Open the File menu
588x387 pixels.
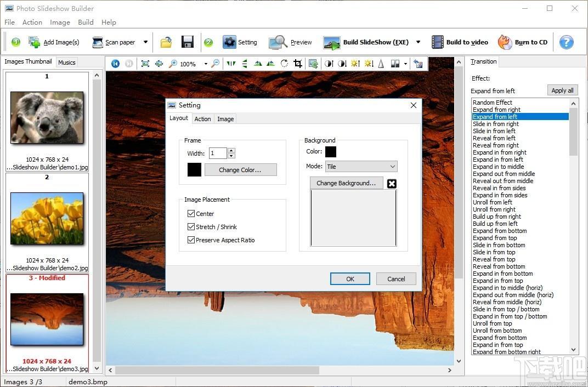coord(9,22)
